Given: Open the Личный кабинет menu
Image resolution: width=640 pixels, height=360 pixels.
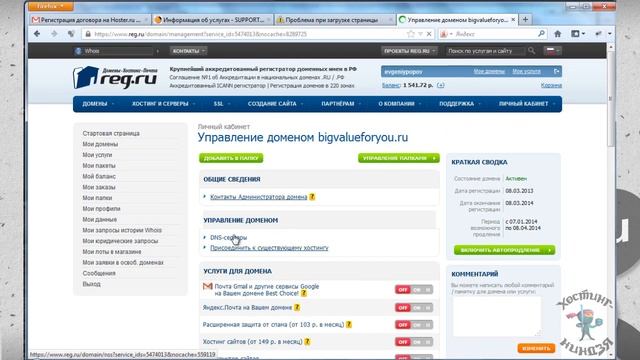Looking at the screenshot, I should point(527,104).
